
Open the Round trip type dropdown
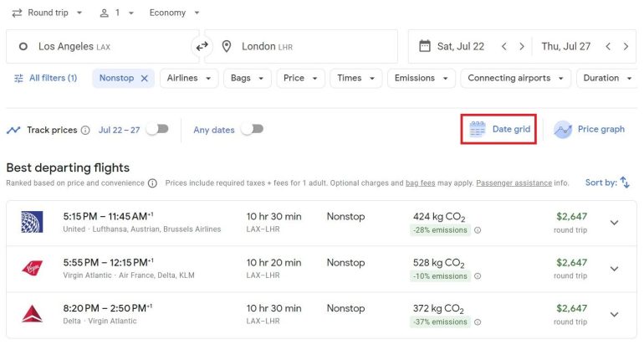(x=48, y=13)
